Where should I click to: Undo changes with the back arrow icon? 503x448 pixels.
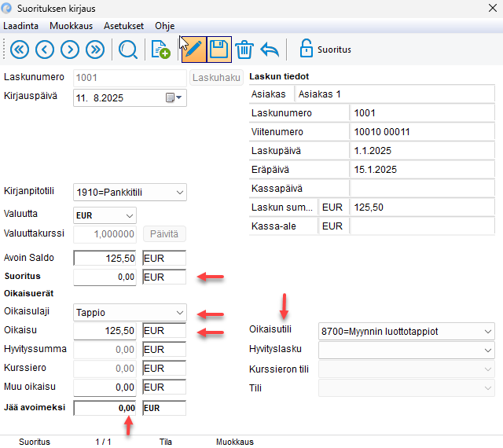point(270,50)
